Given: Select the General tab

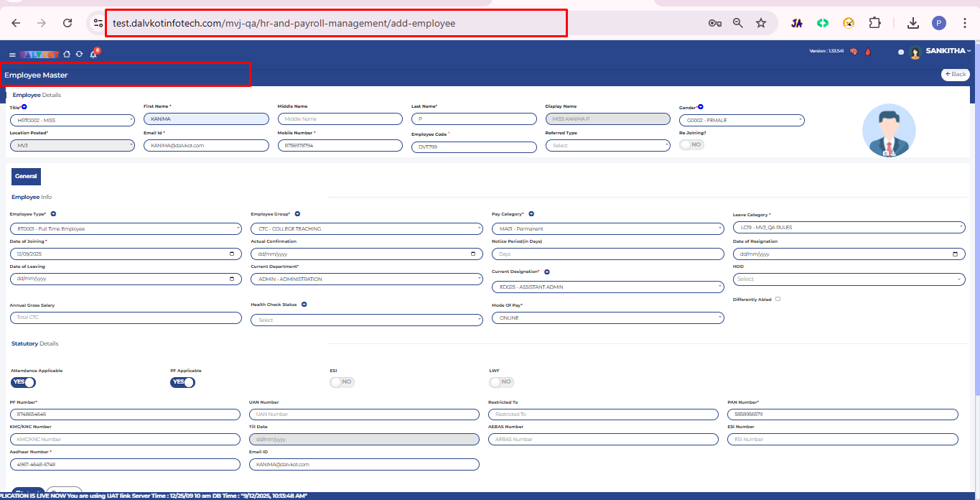Looking at the screenshot, I should [26, 176].
